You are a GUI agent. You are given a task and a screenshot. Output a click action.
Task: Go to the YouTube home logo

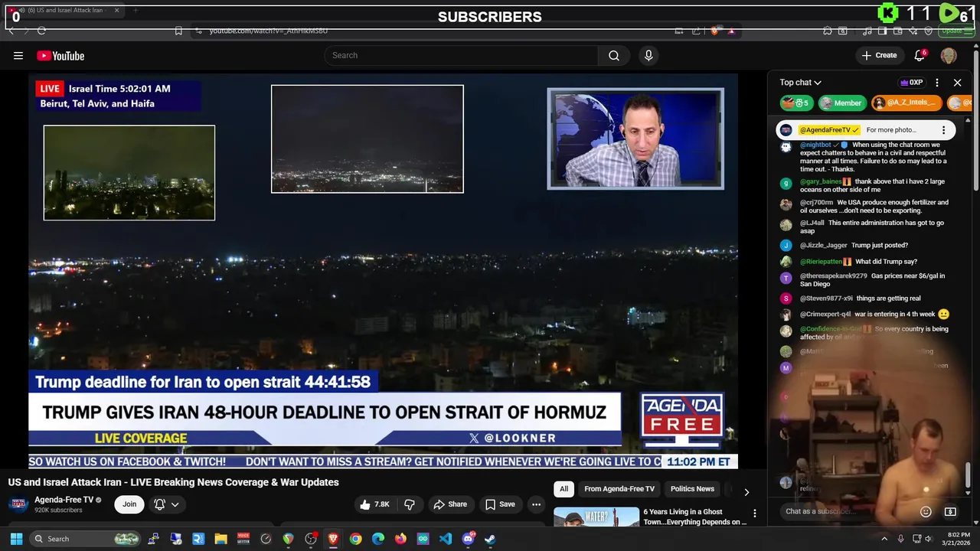[60, 55]
